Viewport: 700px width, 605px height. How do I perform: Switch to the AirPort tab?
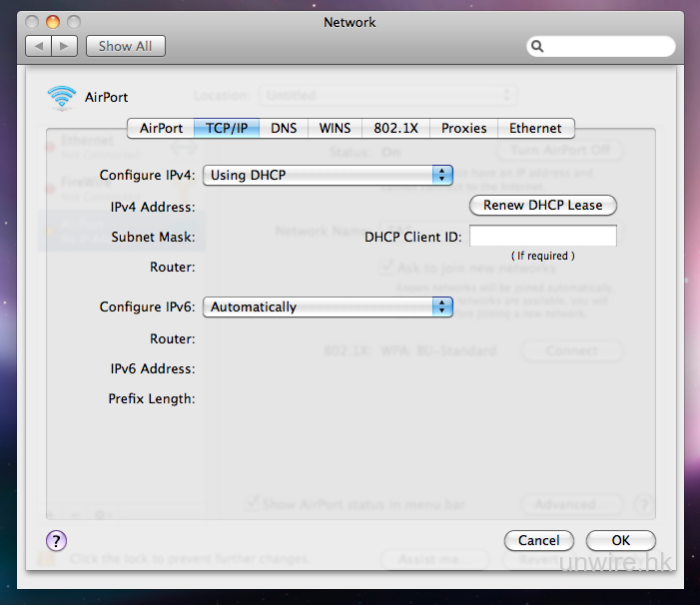[161, 128]
